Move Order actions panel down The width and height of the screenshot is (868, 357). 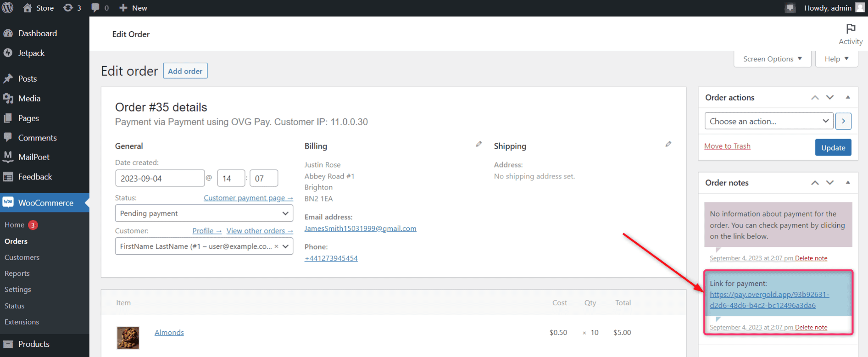(830, 97)
